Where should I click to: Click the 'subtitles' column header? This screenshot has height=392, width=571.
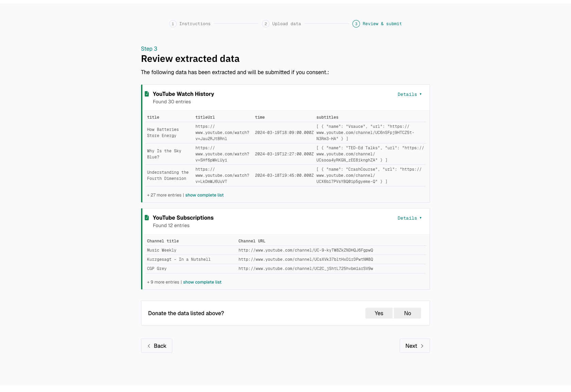coord(327,117)
